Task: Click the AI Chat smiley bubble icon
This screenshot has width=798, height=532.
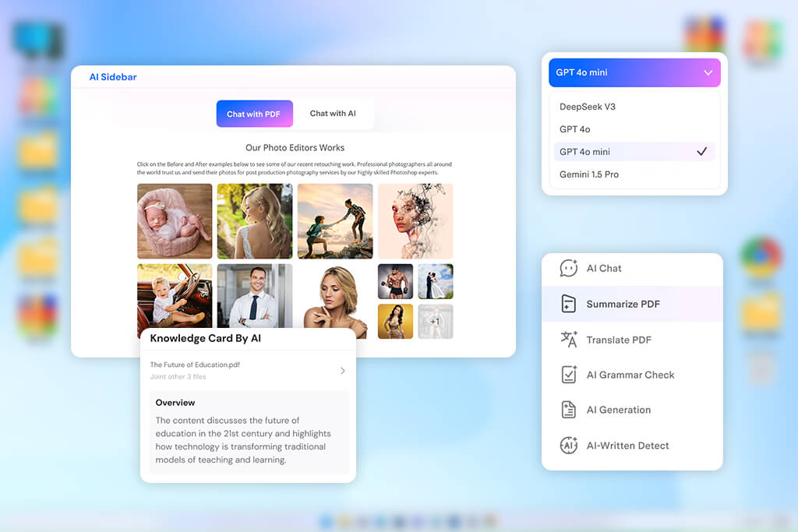Action: [568, 268]
